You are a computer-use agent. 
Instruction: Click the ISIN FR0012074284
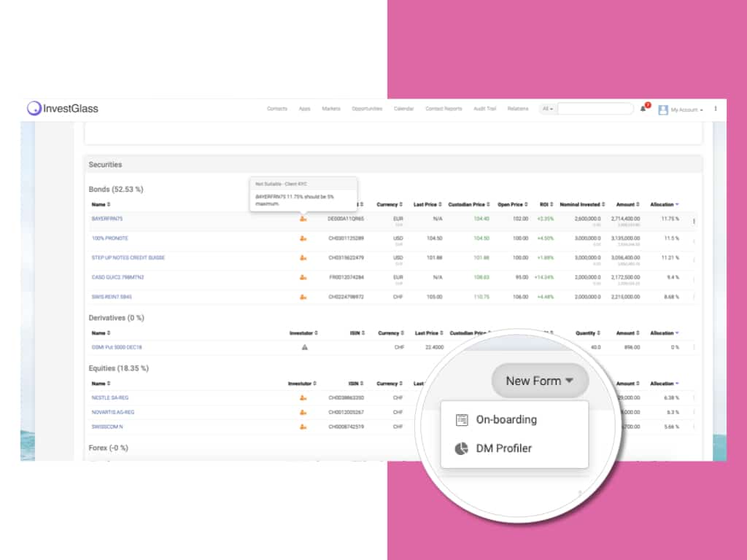[x=347, y=278]
